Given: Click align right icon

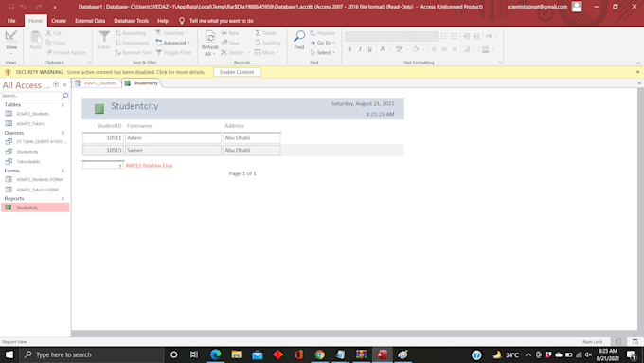Looking at the screenshot, I should pos(455,49).
